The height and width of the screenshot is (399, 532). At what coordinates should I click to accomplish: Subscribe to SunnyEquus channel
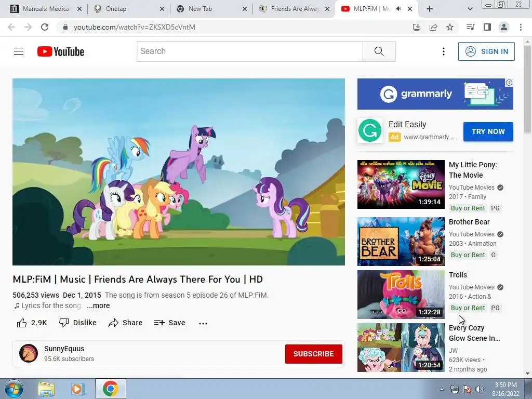click(x=313, y=354)
